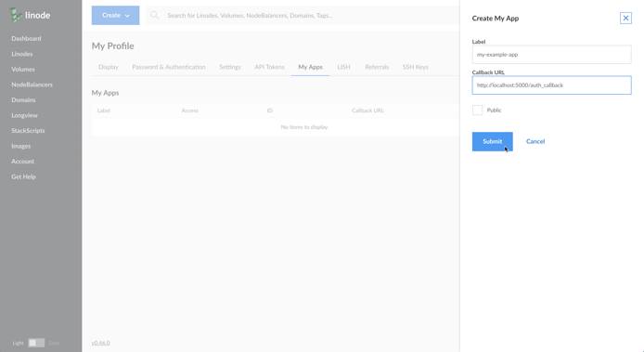This screenshot has width=644, height=352.
Task: Click the Callback URL column header
Action: pyautogui.click(x=367, y=111)
